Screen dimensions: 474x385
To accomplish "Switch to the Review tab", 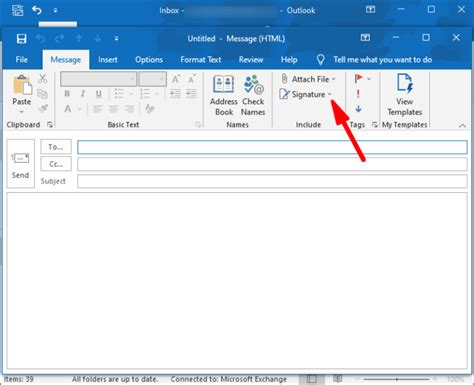I will coord(251,60).
